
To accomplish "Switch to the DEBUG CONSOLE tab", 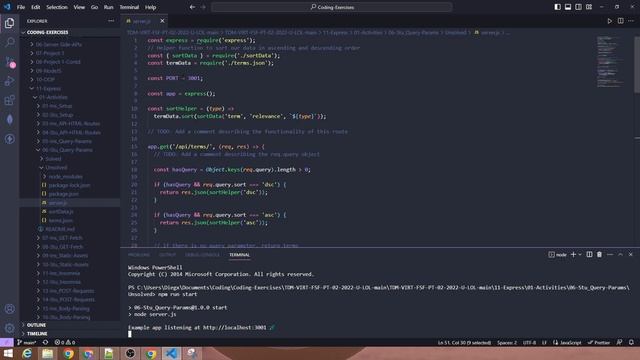I will (202, 255).
